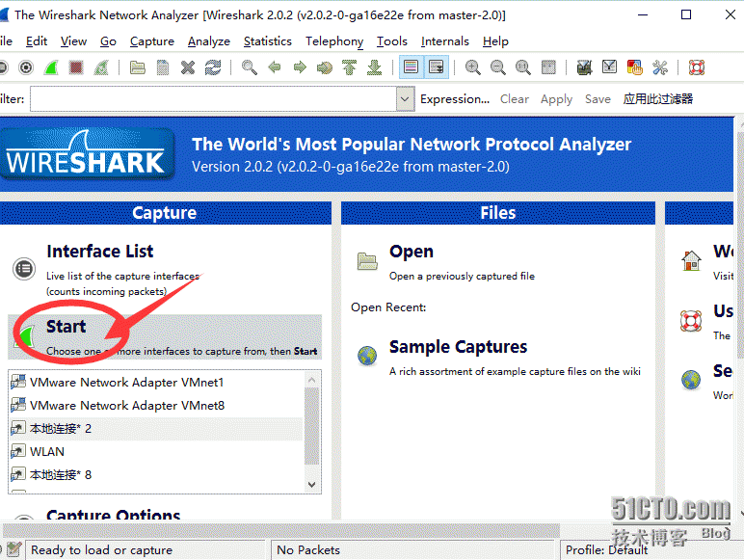Open the coloring rules editor

click(x=634, y=67)
